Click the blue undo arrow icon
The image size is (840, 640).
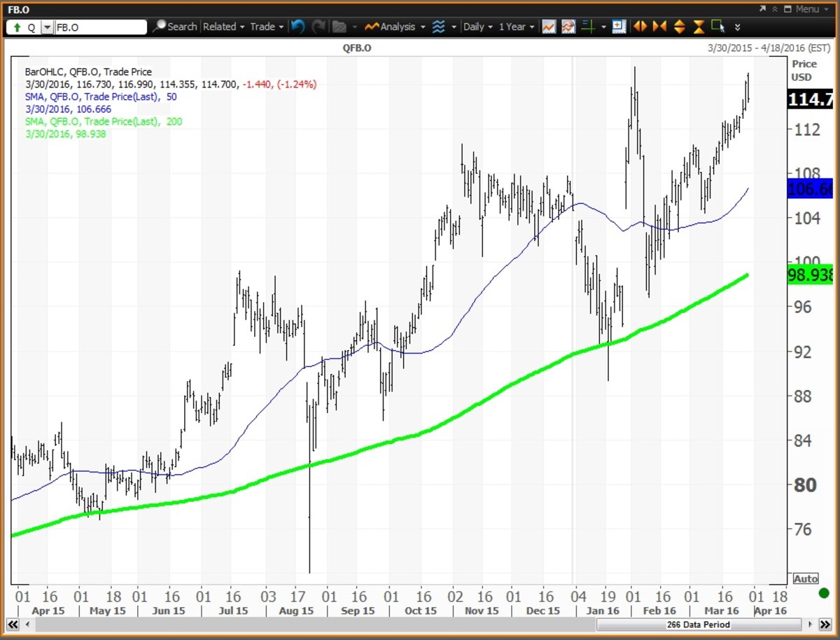[298, 27]
